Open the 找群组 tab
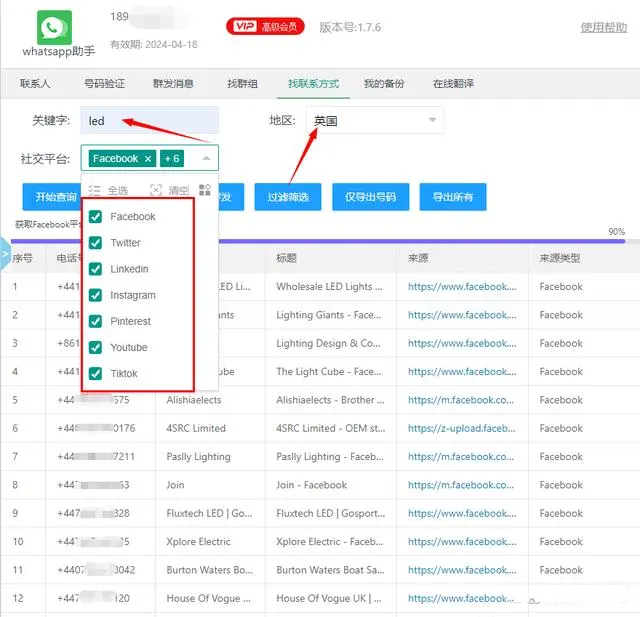 point(242,84)
